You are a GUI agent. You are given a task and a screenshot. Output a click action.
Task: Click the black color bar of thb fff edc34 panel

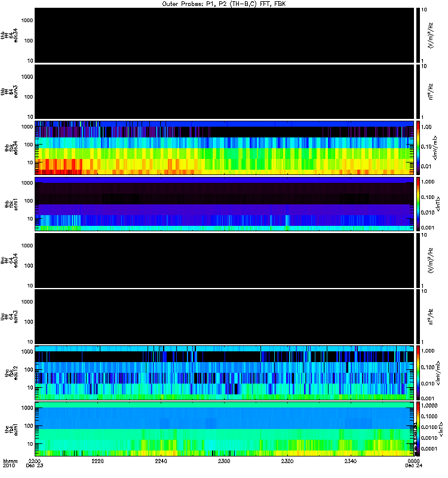pyautogui.click(x=418, y=35)
